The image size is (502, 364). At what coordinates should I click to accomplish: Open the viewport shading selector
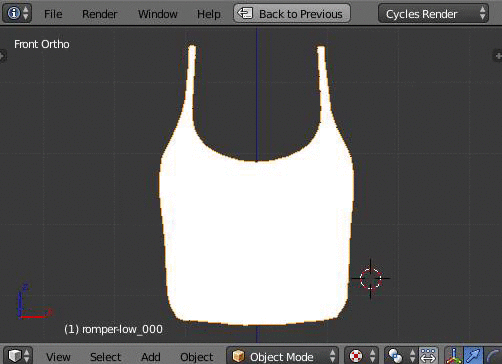click(362, 356)
